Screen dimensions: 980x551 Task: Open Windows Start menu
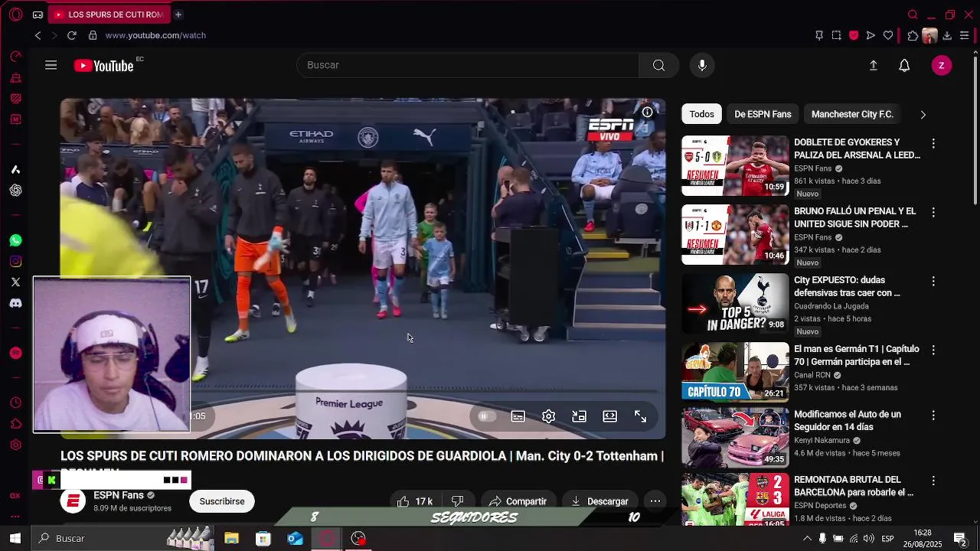[15, 539]
